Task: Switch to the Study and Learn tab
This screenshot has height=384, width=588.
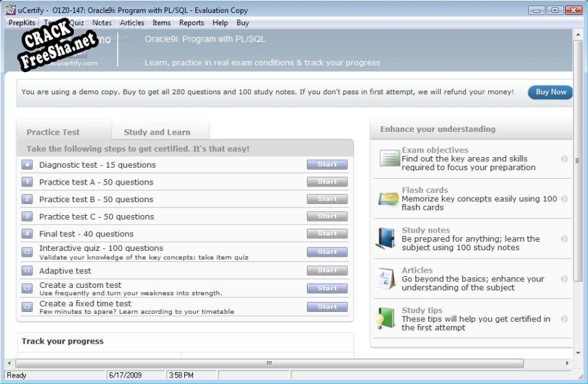Action: [157, 132]
